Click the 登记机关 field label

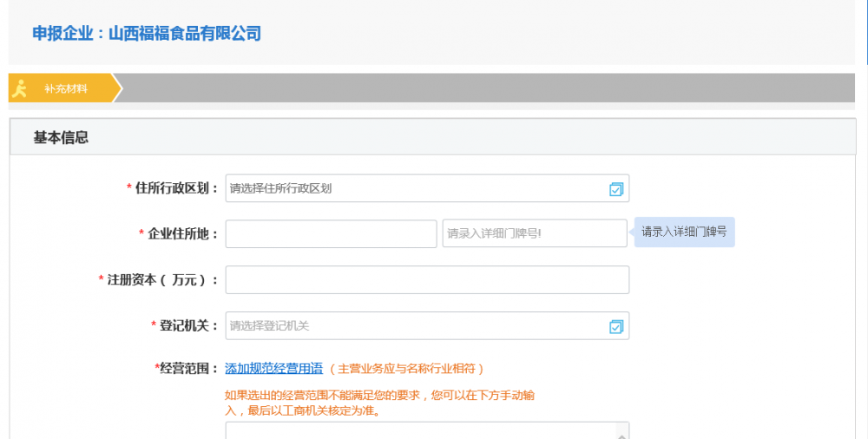(x=188, y=325)
